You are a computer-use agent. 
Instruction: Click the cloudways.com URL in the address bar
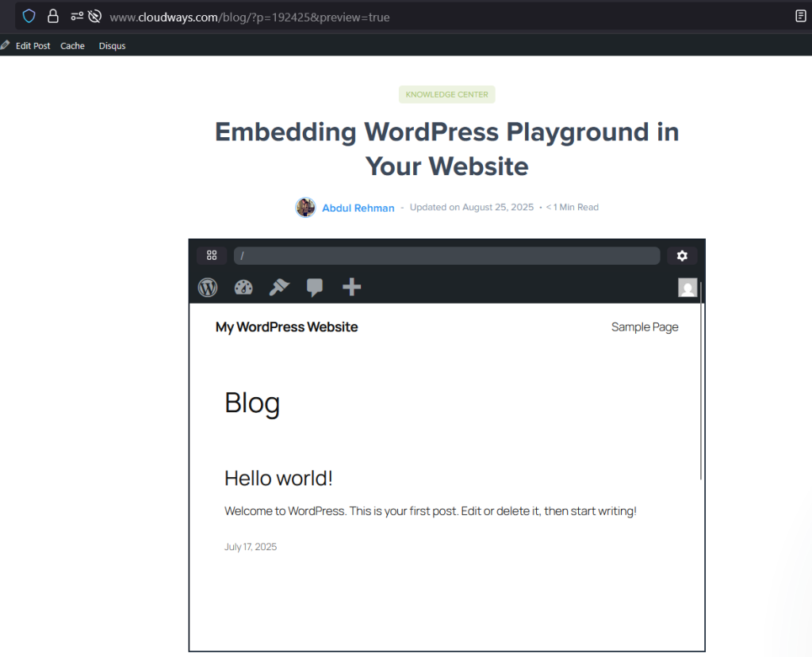point(249,17)
